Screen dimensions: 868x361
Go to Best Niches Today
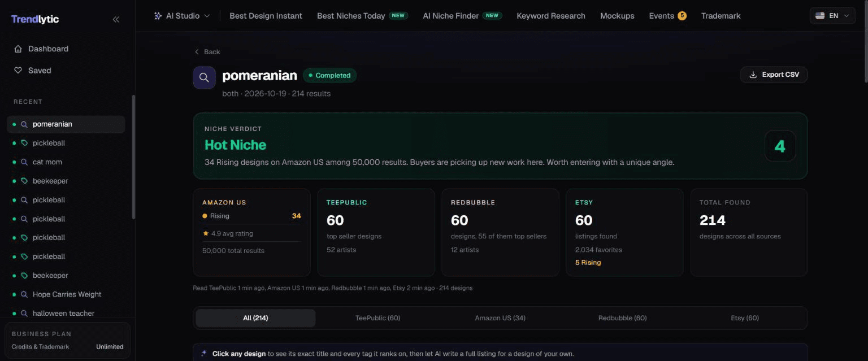(362, 16)
